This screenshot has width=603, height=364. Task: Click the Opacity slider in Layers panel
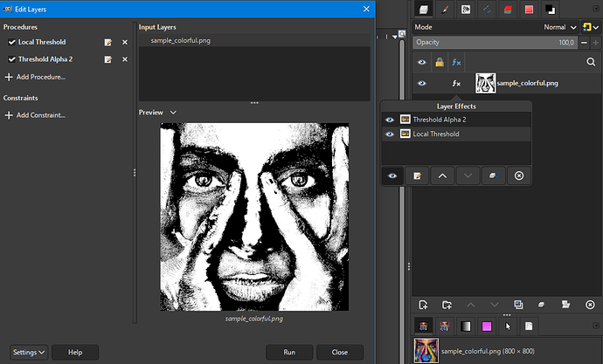495,43
